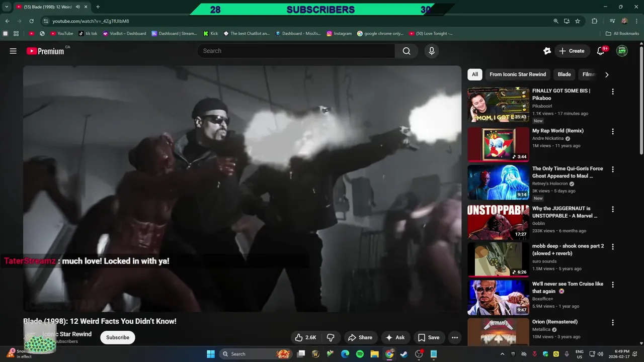The image size is (644, 362).
Task: Open the YouTube guide hamburger menu
Action: tap(13, 51)
